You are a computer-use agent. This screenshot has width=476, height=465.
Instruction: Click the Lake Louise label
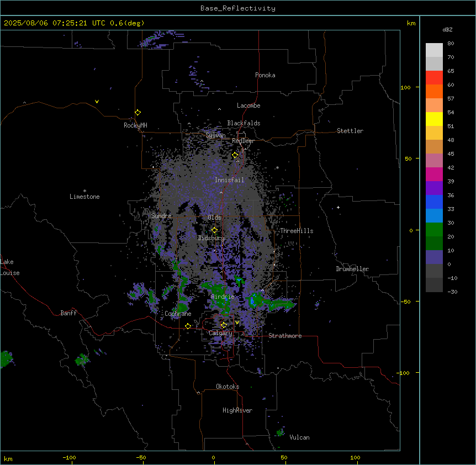tap(10, 267)
